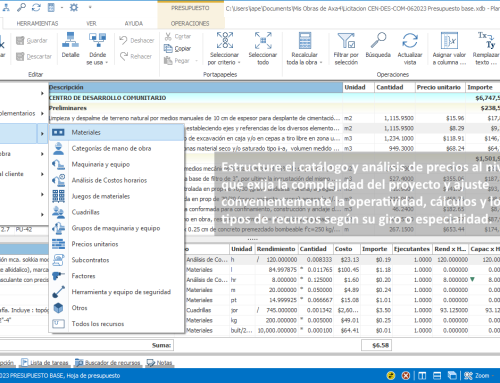Select Factores menu entry
The width and height of the screenshot is (500, 383).
pyautogui.click(x=117, y=276)
